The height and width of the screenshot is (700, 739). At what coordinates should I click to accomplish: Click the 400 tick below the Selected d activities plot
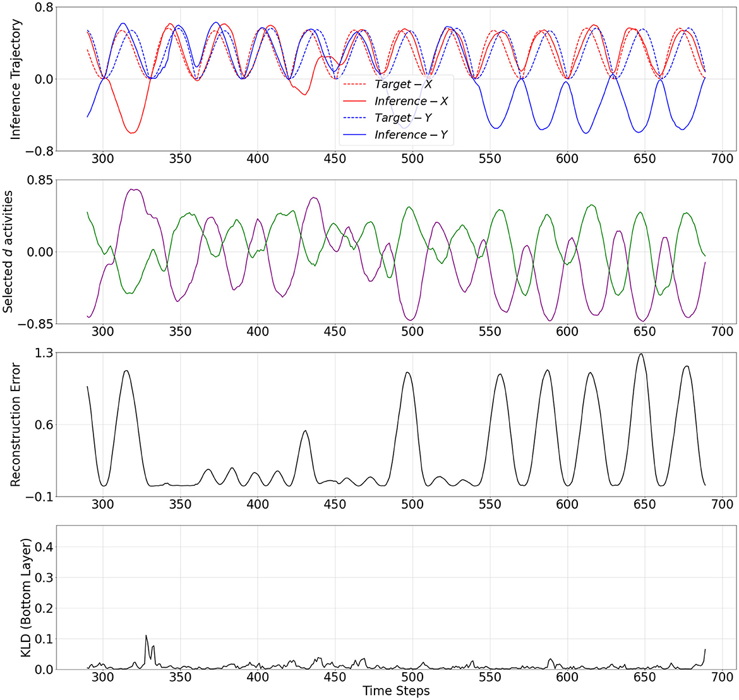(x=258, y=332)
